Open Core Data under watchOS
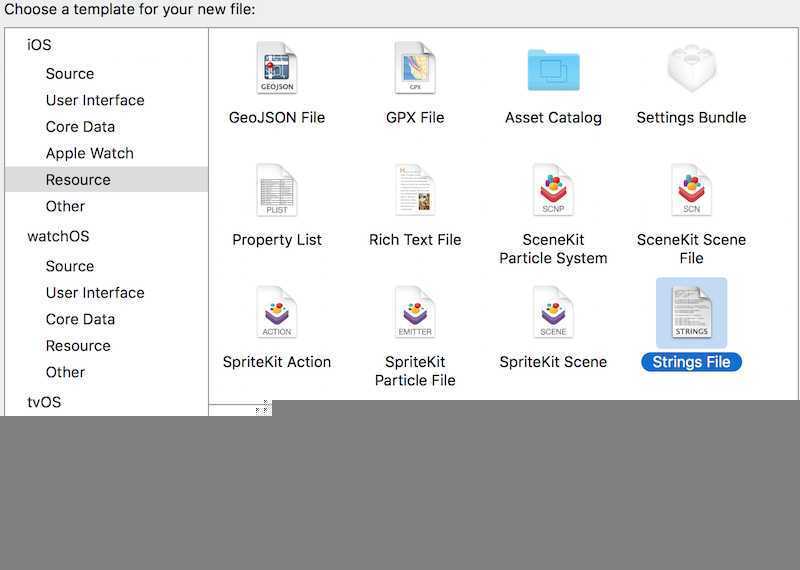This screenshot has width=800, height=570. (80, 319)
